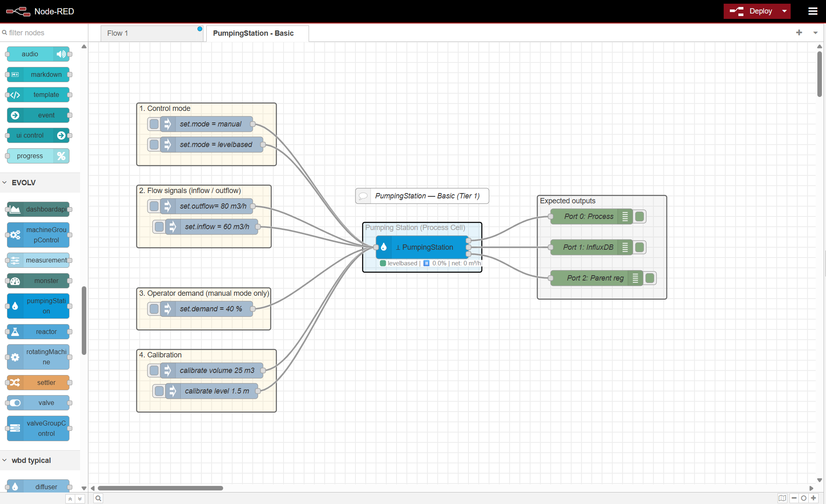Trigger the set.mode = manual inject button
The image size is (826, 504).
154,124
